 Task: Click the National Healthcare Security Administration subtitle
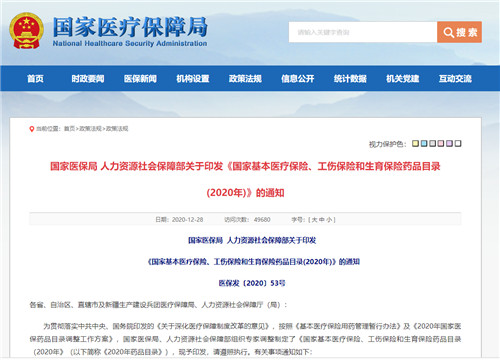pyautogui.click(x=130, y=43)
